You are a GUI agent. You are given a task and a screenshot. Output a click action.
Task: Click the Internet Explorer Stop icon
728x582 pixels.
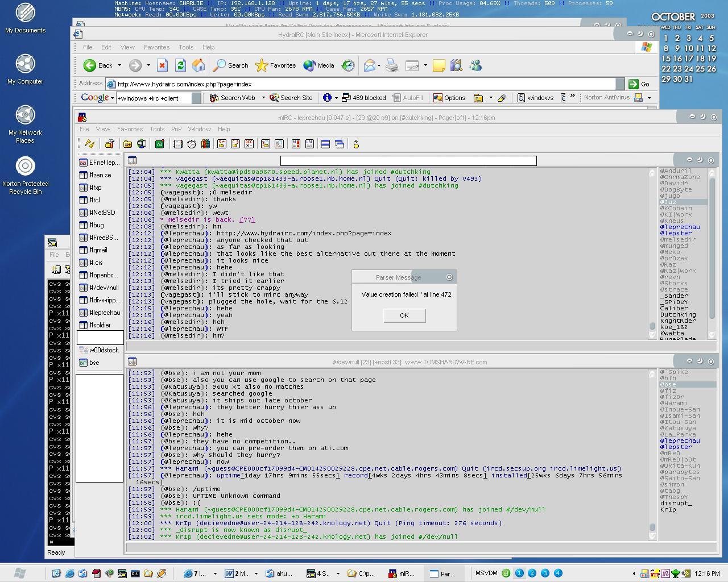(x=162, y=65)
